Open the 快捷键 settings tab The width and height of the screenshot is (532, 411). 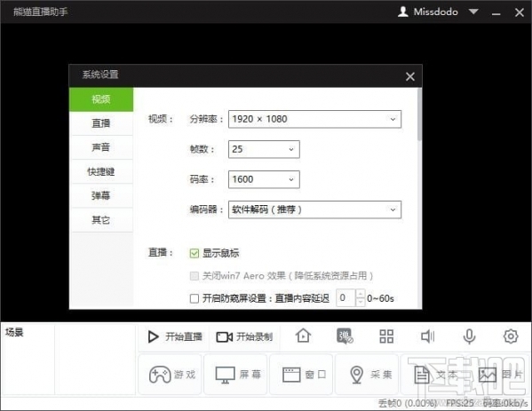(101, 171)
